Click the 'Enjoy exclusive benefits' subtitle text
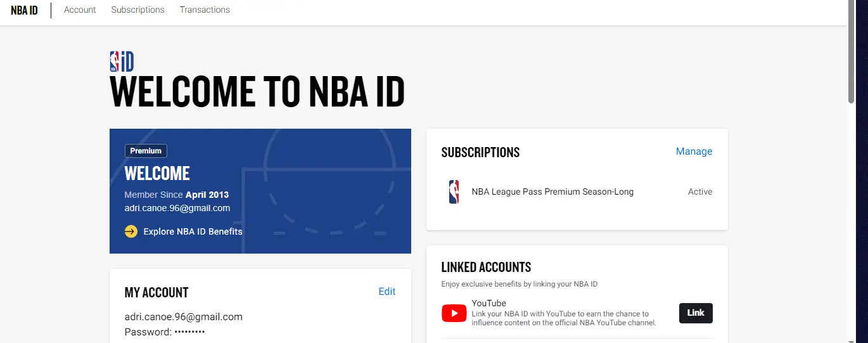 [x=520, y=284]
